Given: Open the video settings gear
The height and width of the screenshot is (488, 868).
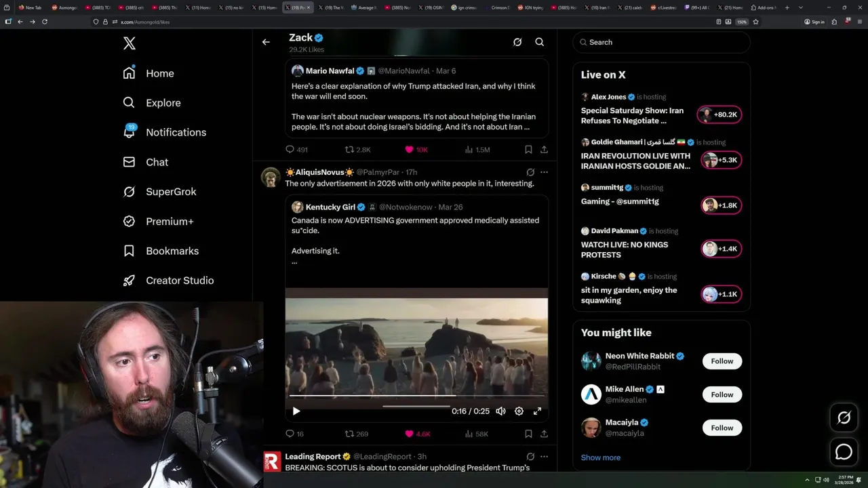Looking at the screenshot, I should click(x=519, y=411).
